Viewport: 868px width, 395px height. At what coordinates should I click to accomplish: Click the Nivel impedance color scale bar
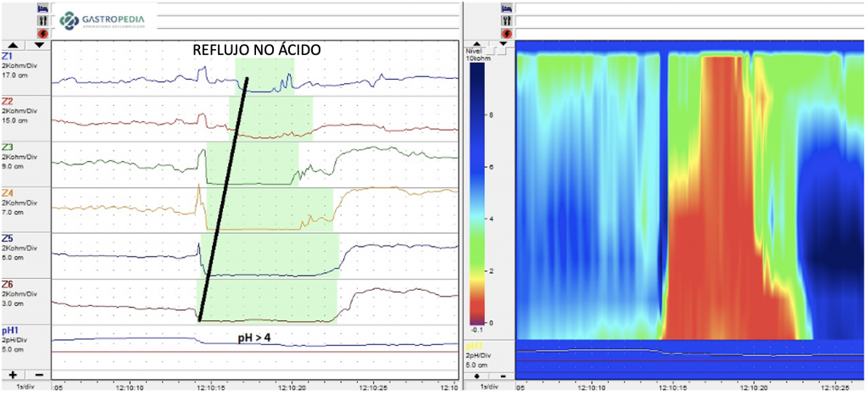click(x=489, y=195)
